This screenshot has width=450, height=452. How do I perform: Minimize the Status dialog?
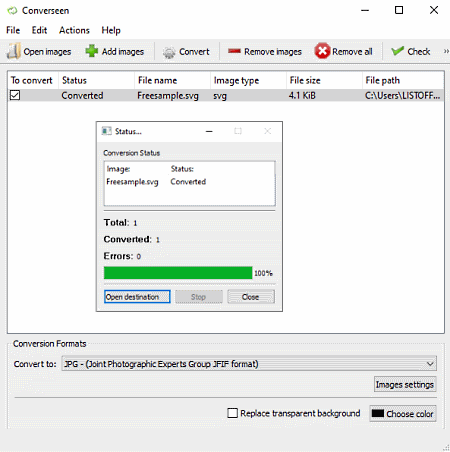209,131
